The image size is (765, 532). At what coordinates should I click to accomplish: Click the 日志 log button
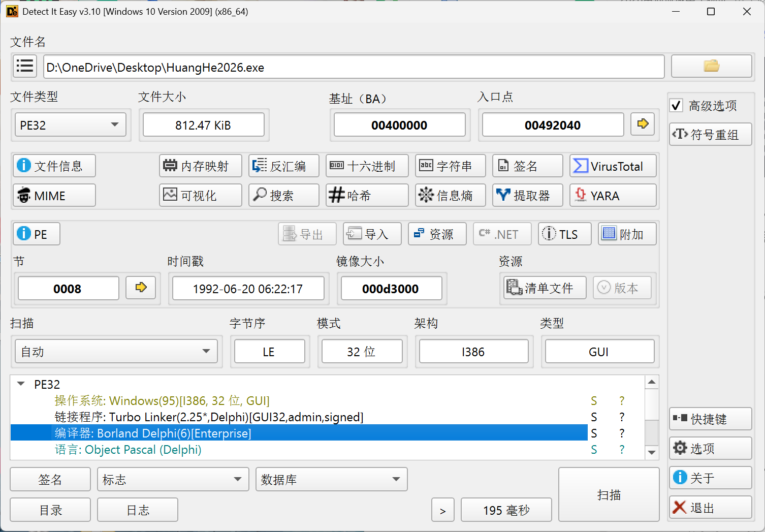point(138,510)
